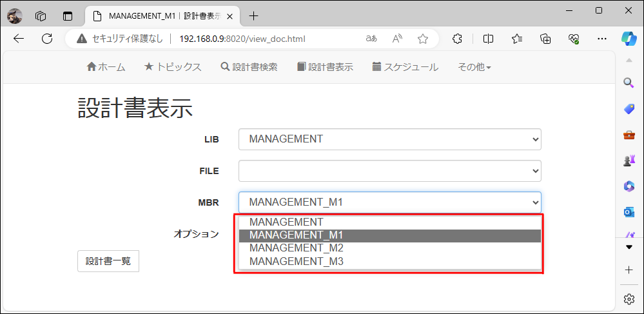Open トピックス in navbar
644x314 pixels.
pyautogui.click(x=173, y=67)
